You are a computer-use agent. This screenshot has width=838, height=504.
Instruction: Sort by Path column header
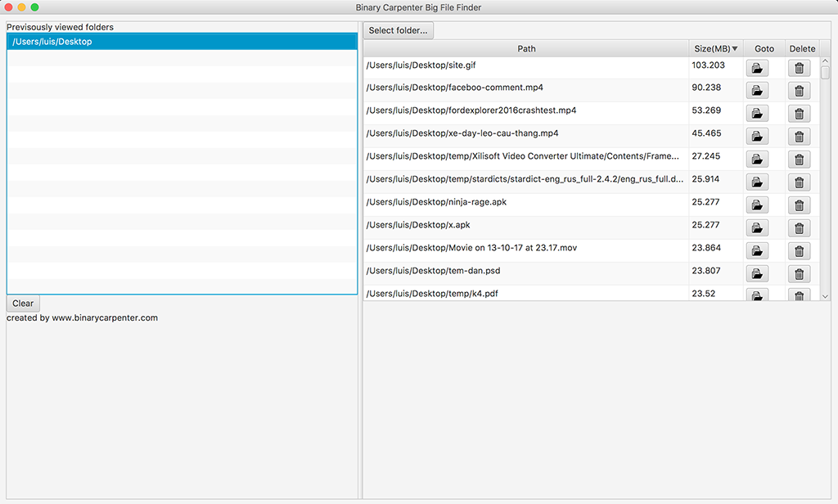(x=526, y=48)
